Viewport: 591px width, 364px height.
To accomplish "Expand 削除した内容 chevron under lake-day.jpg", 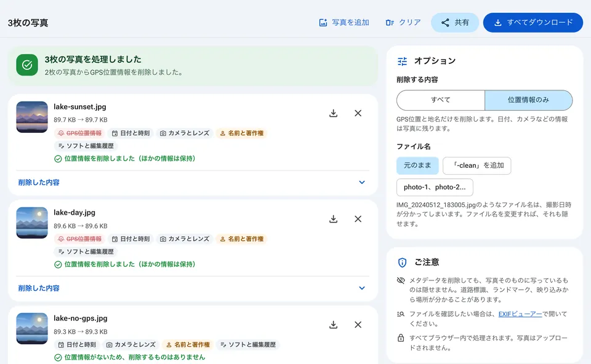I will pos(362,288).
